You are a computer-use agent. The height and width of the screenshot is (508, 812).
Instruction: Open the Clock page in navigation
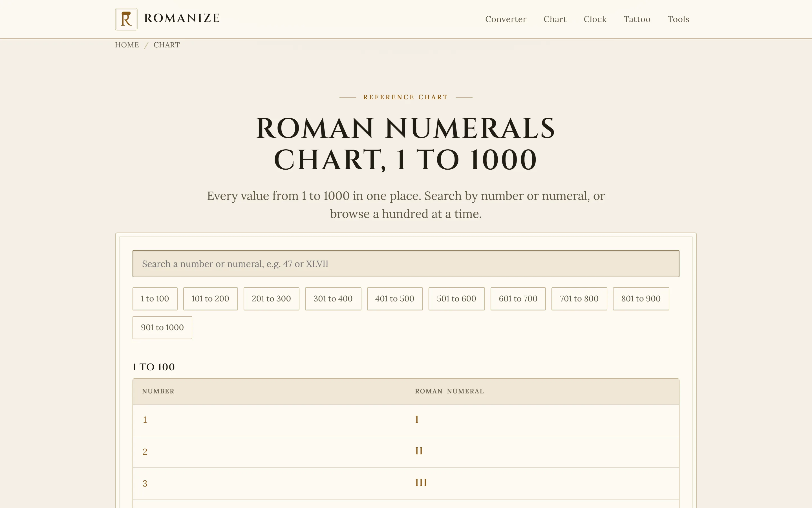(x=595, y=19)
